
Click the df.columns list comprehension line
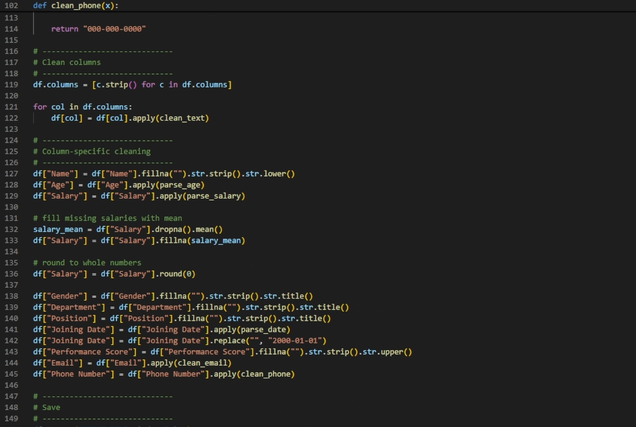point(131,85)
